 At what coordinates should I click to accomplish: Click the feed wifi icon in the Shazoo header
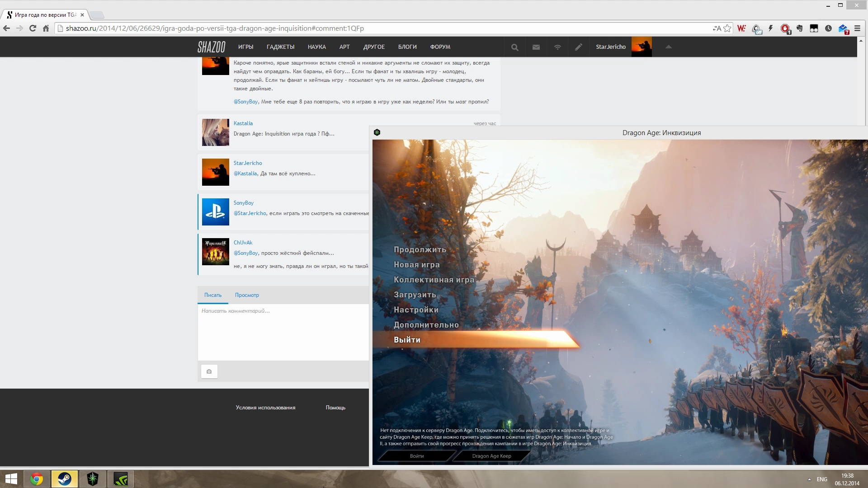557,47
